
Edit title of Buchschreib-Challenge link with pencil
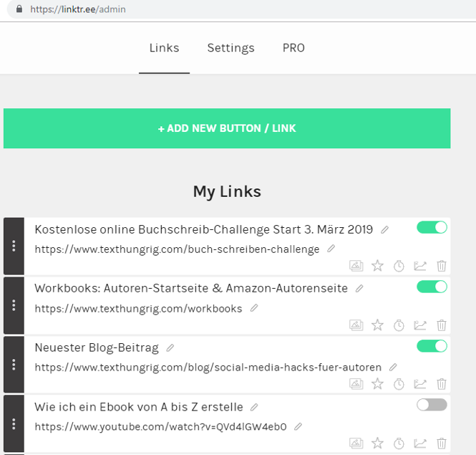pos(384,230)
